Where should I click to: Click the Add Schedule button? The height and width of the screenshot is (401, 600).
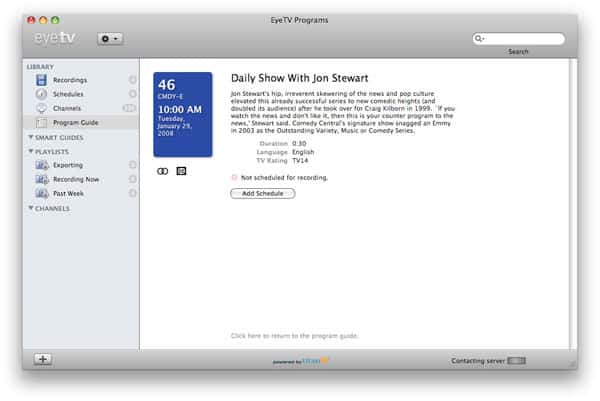[262, 194]
